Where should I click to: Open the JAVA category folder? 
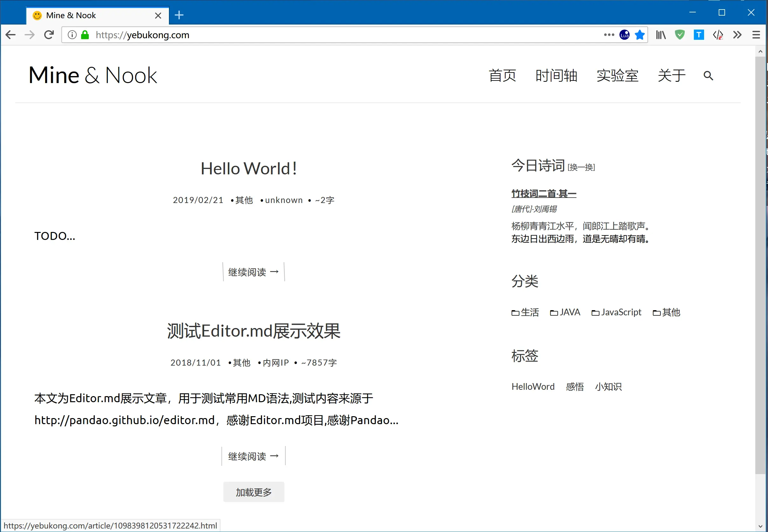pos(565,312)
